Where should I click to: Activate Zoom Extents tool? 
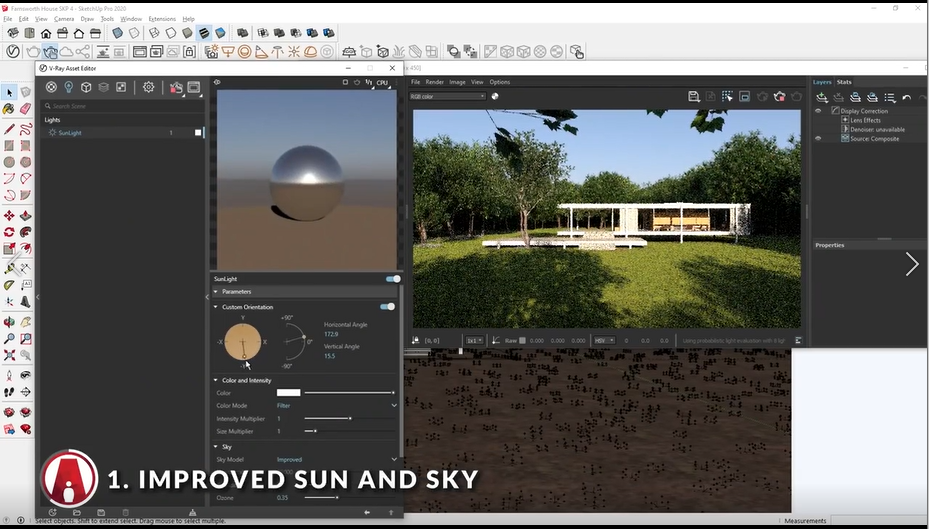pos(9,355)
